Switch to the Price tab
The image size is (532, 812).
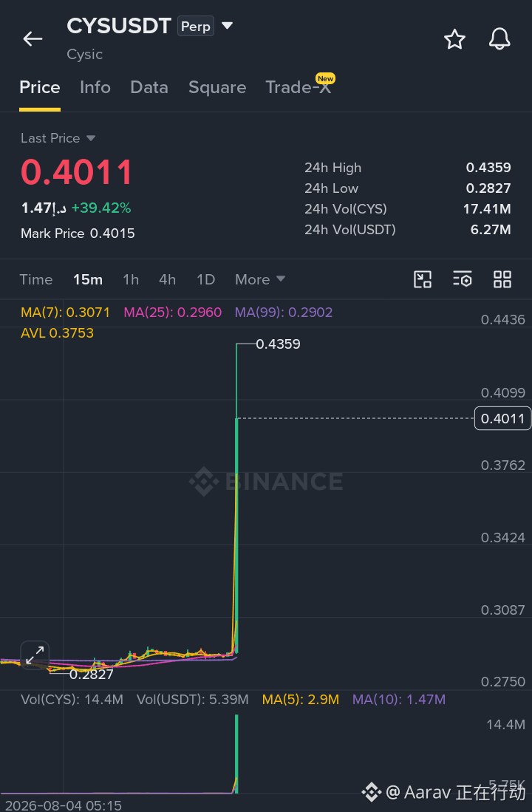point(40,87)
